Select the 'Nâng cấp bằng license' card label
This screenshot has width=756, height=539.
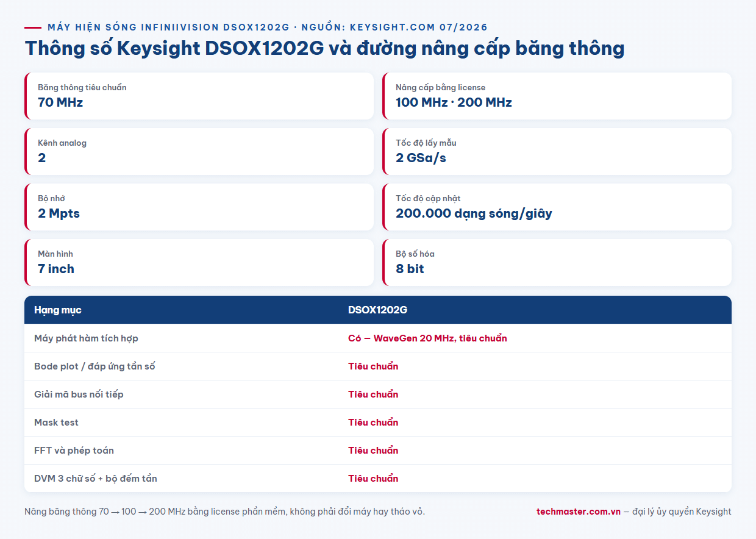pyautogui.click(x=440, y=87)
